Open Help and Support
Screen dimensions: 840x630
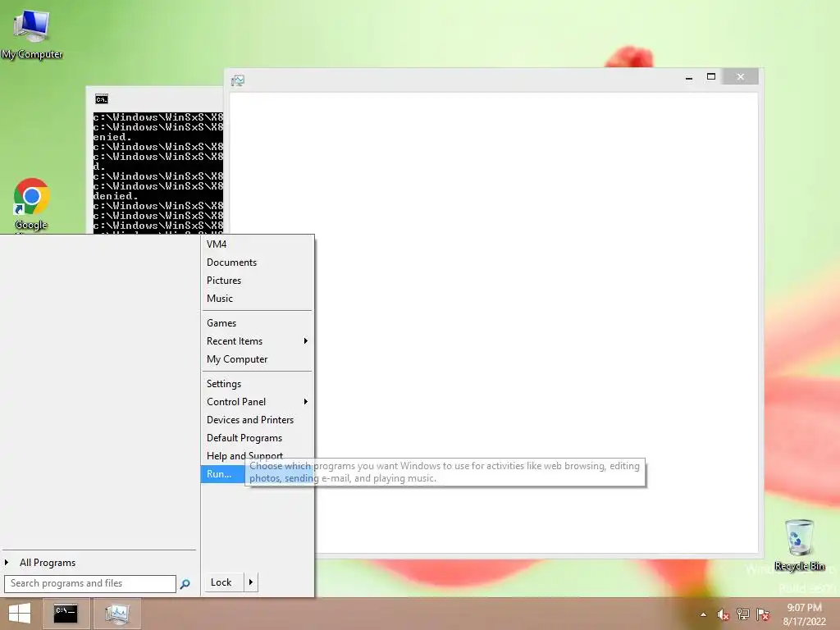tap(256, 456)
